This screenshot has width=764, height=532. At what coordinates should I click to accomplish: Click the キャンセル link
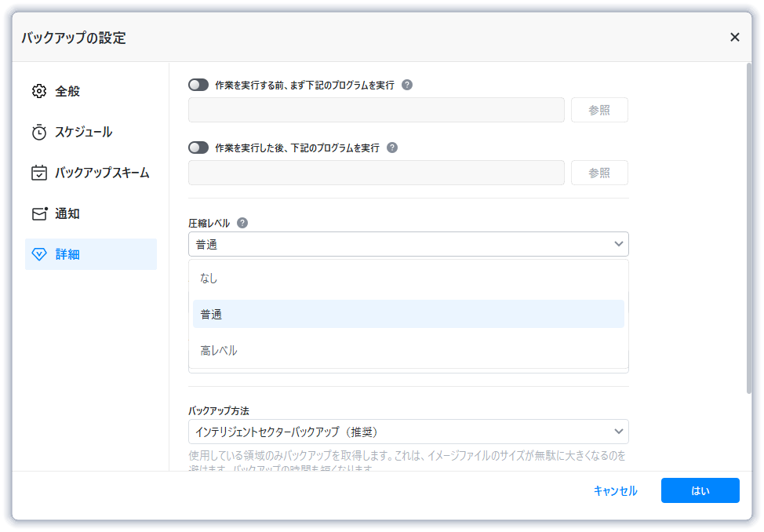click(615, 490)
